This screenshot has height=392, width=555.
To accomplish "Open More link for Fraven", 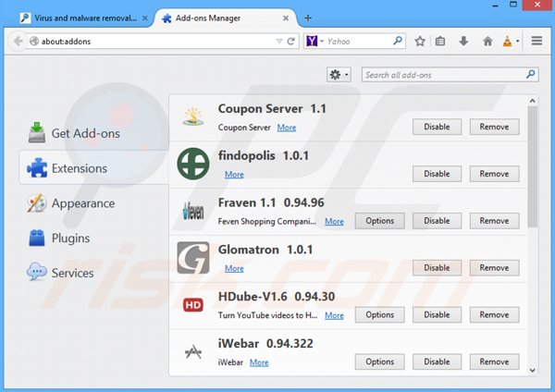I will tap(334, 222).
